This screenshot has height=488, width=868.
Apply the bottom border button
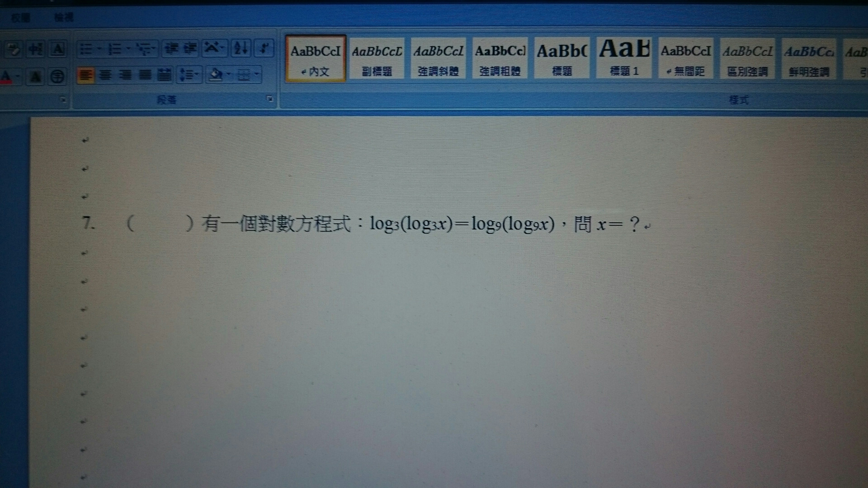244,75
